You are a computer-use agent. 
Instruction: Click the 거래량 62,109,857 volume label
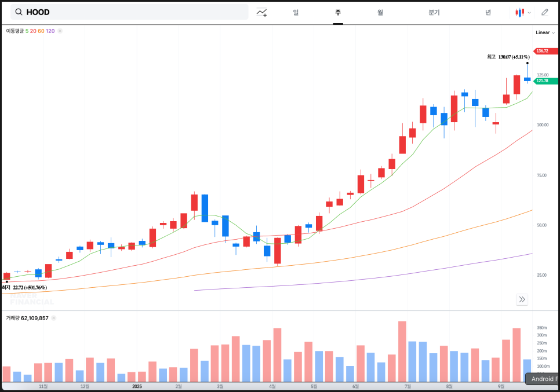(x=27, y=318)
